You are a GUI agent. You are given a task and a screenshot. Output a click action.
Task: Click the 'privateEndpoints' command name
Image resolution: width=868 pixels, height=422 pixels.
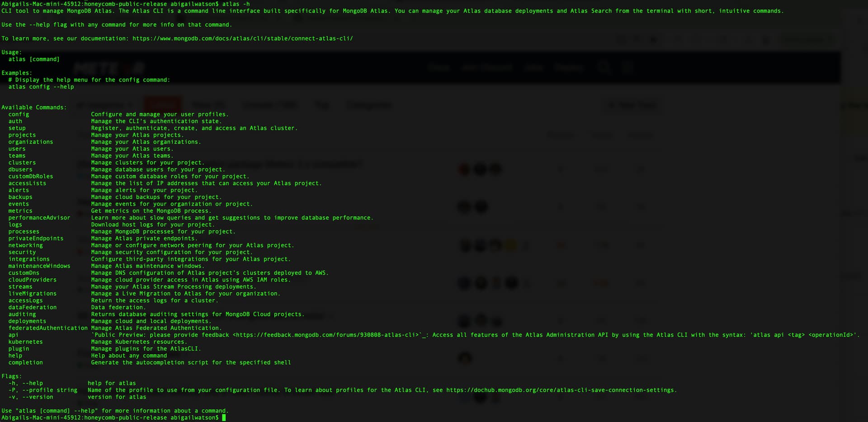coord(36,238)
